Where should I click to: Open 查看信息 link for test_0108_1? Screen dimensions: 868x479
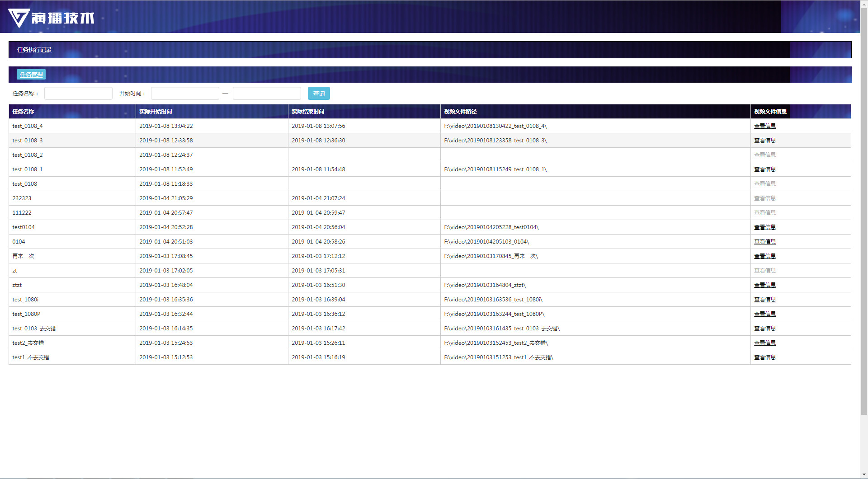764,169
